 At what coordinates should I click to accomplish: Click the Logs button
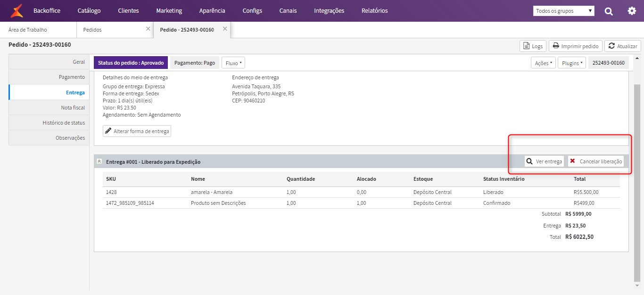(533, 46)
